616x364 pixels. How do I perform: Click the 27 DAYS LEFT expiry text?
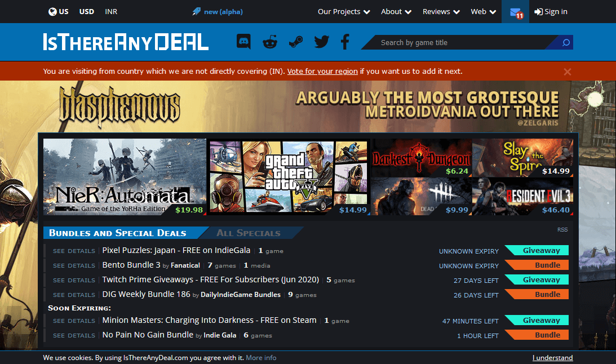click(476, 281)
